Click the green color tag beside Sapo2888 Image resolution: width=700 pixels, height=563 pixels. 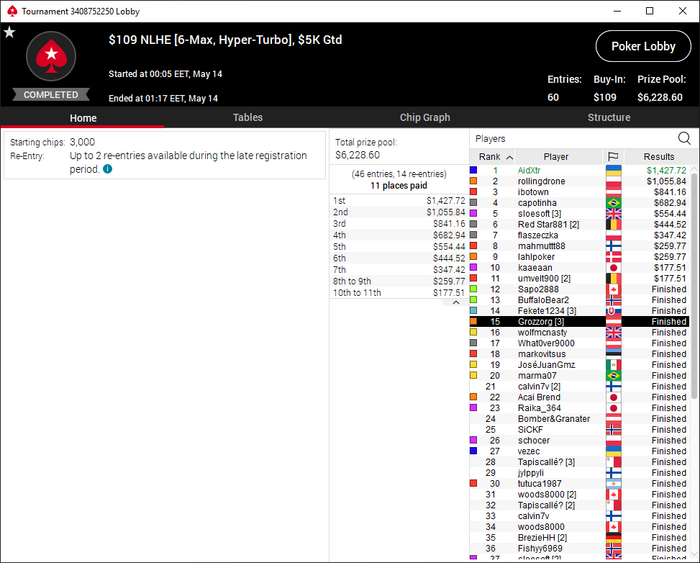coord(473,289)
